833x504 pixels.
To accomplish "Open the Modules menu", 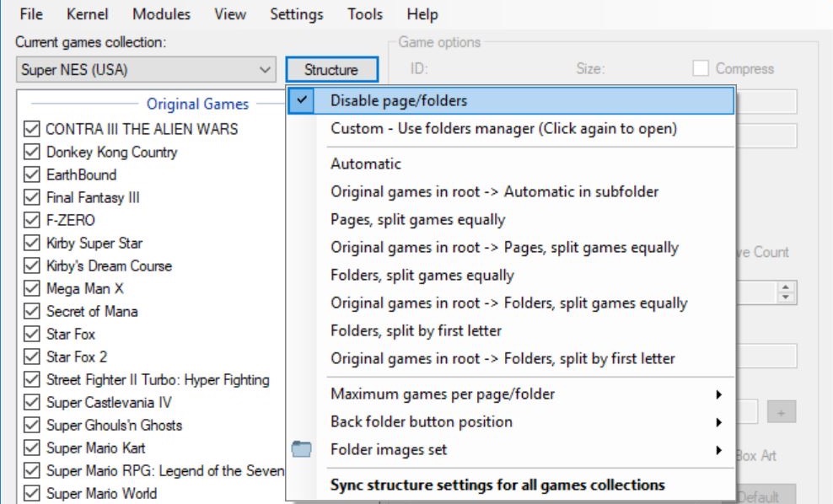I will coord(161,13).
